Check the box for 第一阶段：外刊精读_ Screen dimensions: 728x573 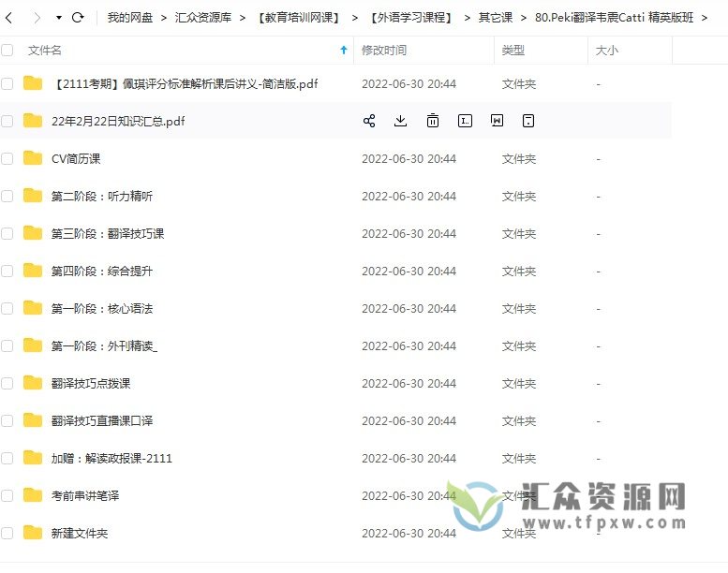[7, 346]
